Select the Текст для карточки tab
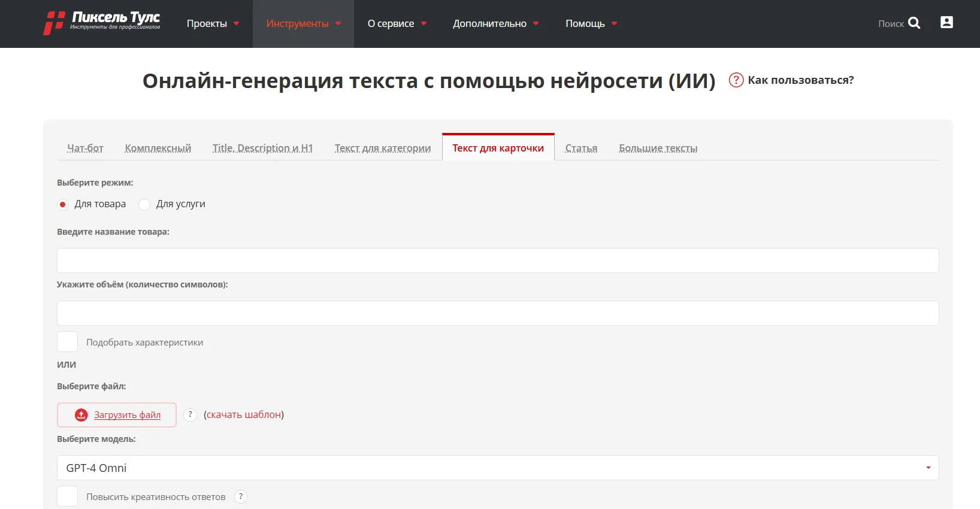The image size is (980, 509). tap(498, 147)
